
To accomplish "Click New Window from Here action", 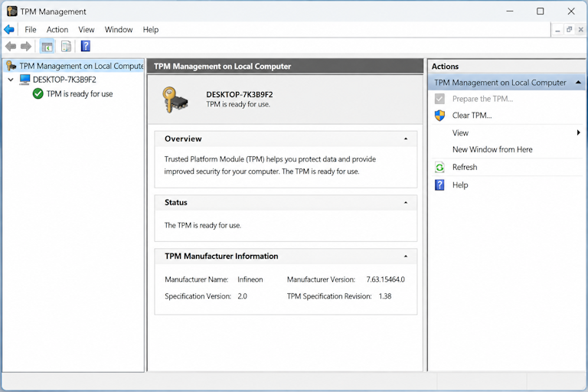I will coord(492,149).
